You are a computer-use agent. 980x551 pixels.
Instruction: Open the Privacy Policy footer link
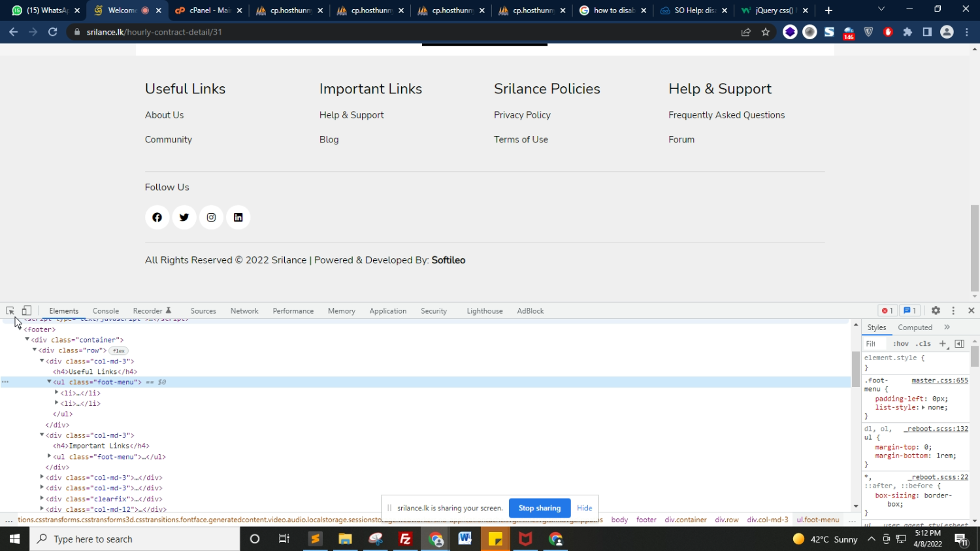tap(522, 115)
